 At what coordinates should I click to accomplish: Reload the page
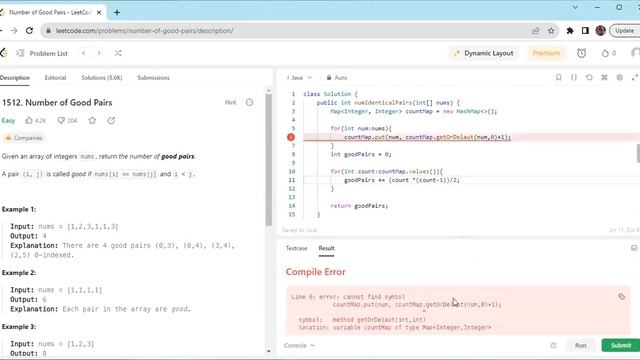click(x=29, y=31)
